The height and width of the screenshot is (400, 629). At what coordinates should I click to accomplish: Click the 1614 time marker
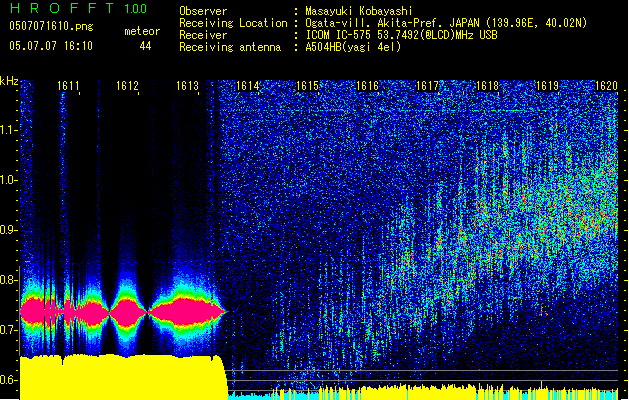[x=248, y=86]
